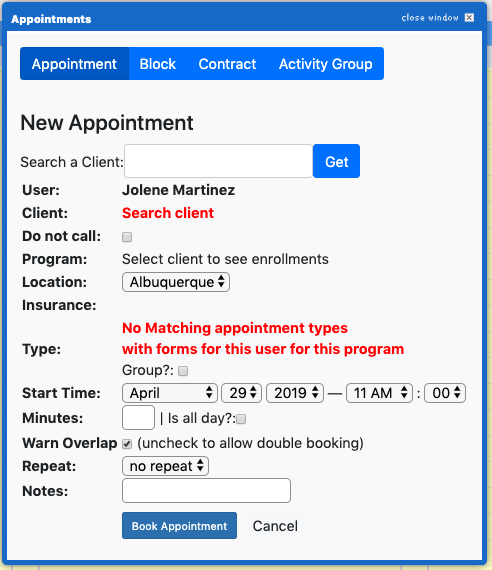Click the Minutes duration input box
The width and height of the screenshot is (492, 570).
(x=139, y=418)
